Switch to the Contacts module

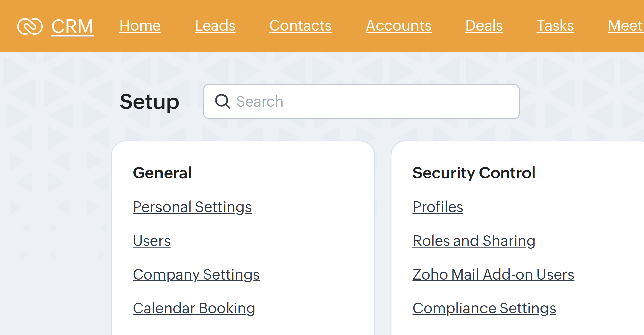[300, 25]
